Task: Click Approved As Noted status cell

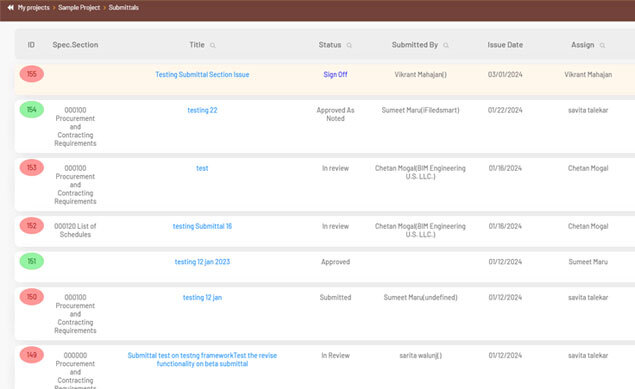Action: 335,114
